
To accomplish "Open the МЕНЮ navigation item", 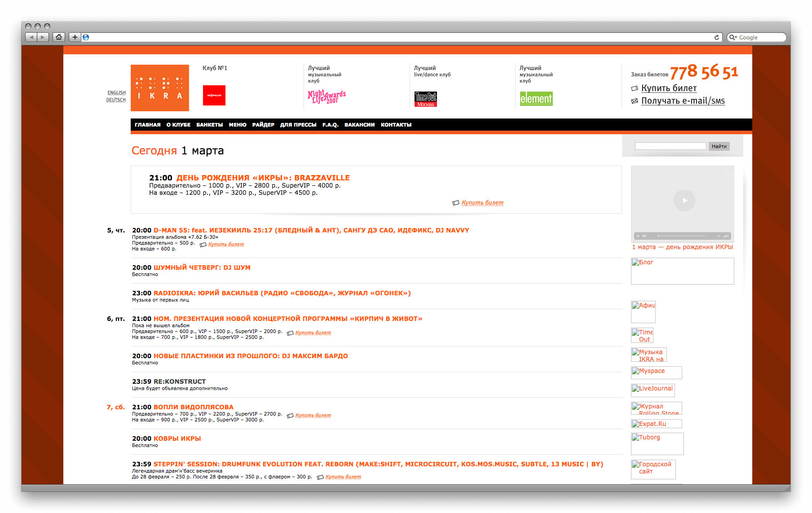I will [238, 125].
